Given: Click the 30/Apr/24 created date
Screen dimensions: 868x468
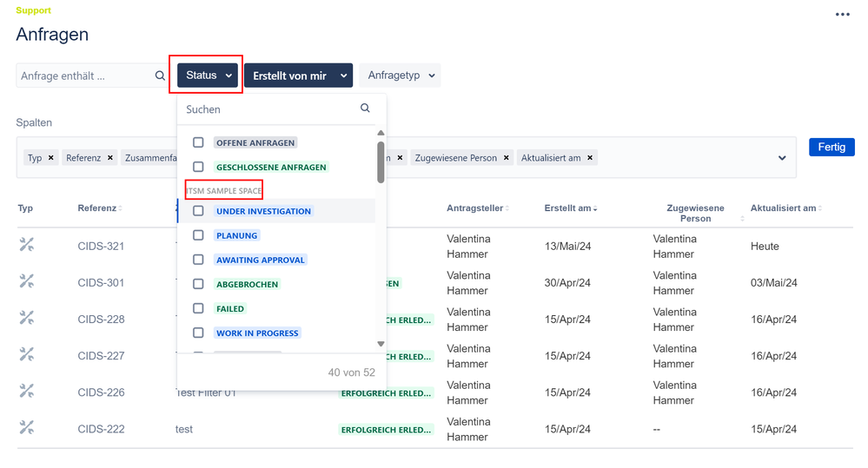Looking at the screenshot, I should (567, 283).
